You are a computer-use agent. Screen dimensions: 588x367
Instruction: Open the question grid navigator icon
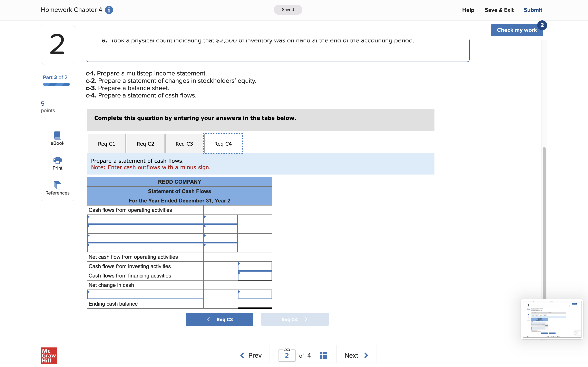[323, 355]
